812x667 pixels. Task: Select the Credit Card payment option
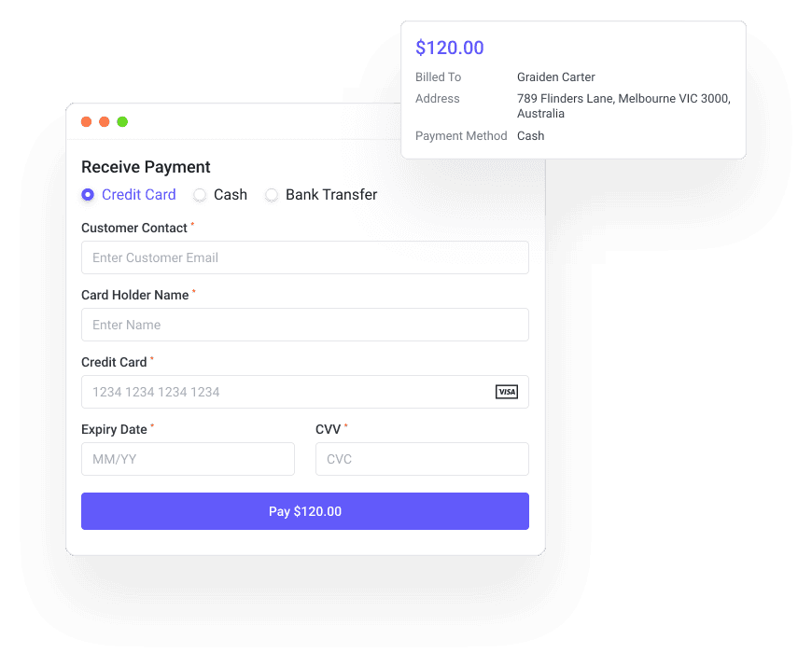point(89,195)
